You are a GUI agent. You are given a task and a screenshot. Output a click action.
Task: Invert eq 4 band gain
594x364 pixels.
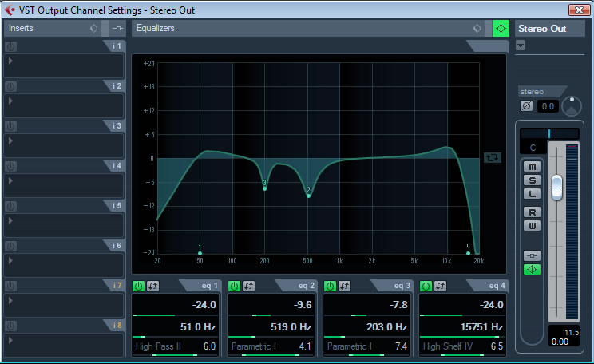[x=440, y=286]
